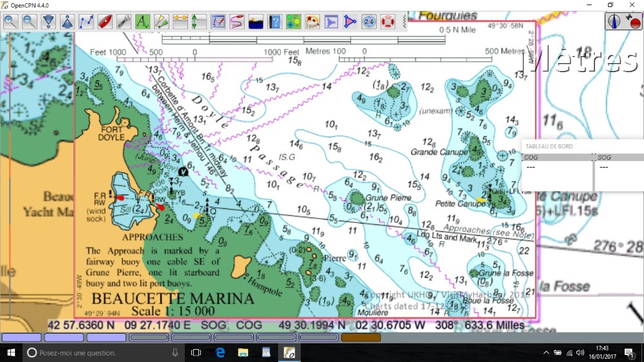
Task: Click the volume speaker tray icon
Action: 580,352
